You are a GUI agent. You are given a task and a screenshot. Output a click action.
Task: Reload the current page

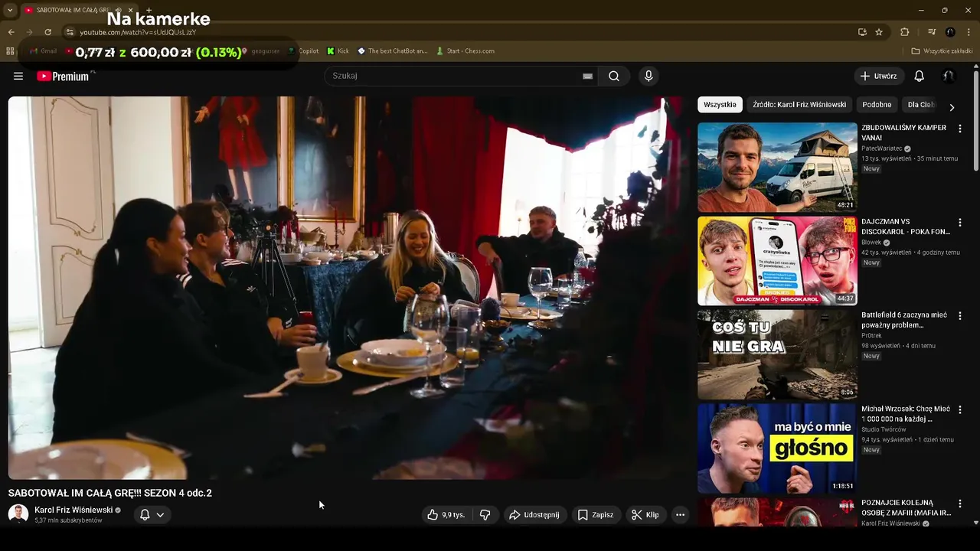47,32
